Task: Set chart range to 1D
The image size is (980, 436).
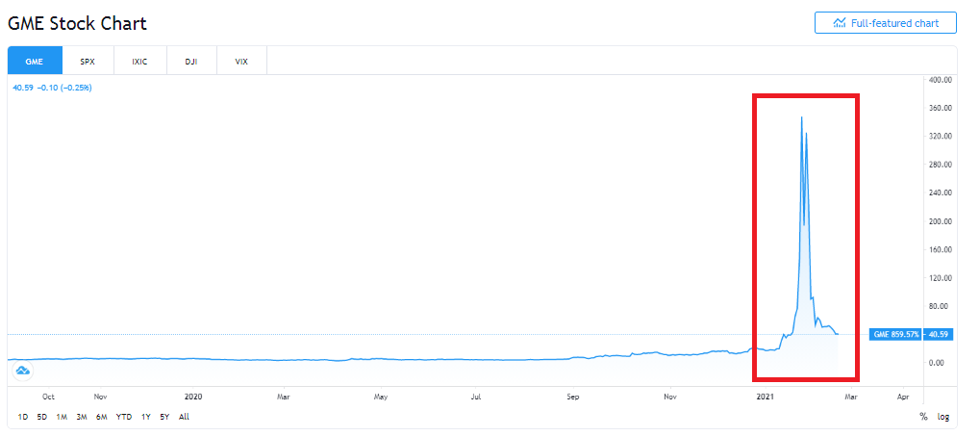Action: click(22, 417)
